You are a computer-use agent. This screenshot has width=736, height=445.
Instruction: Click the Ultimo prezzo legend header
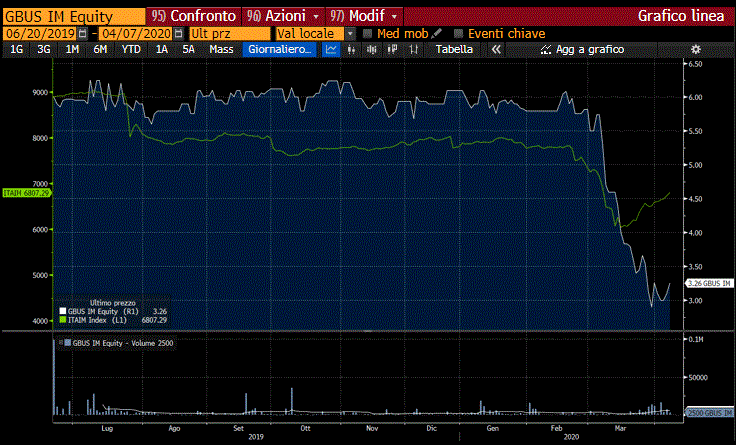pos(113,303)
